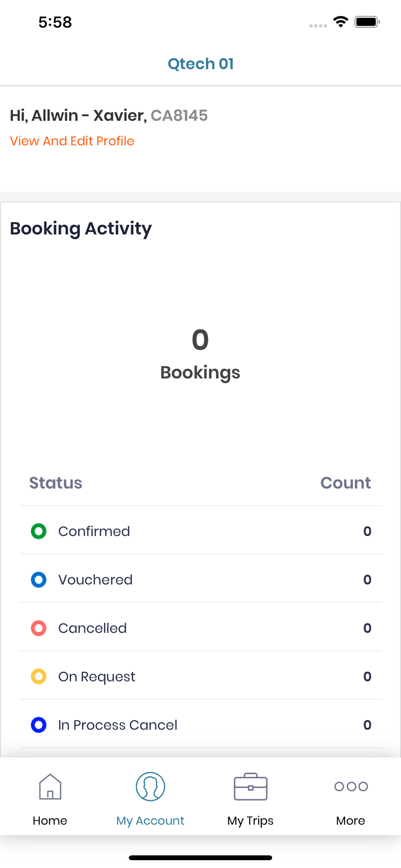Switch to the My Trips tab label
This screenshot has height=868, width=401.
click(x=250, y=821)
